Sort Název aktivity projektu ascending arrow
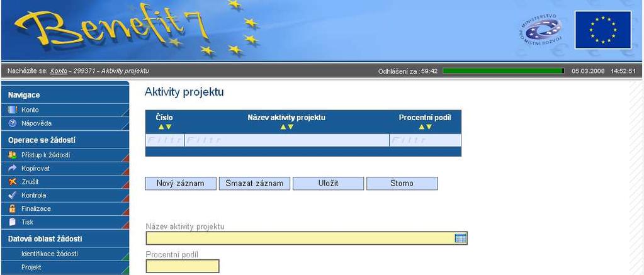The width and height of the screenshot is (644, 275). (x=283, y=127)
